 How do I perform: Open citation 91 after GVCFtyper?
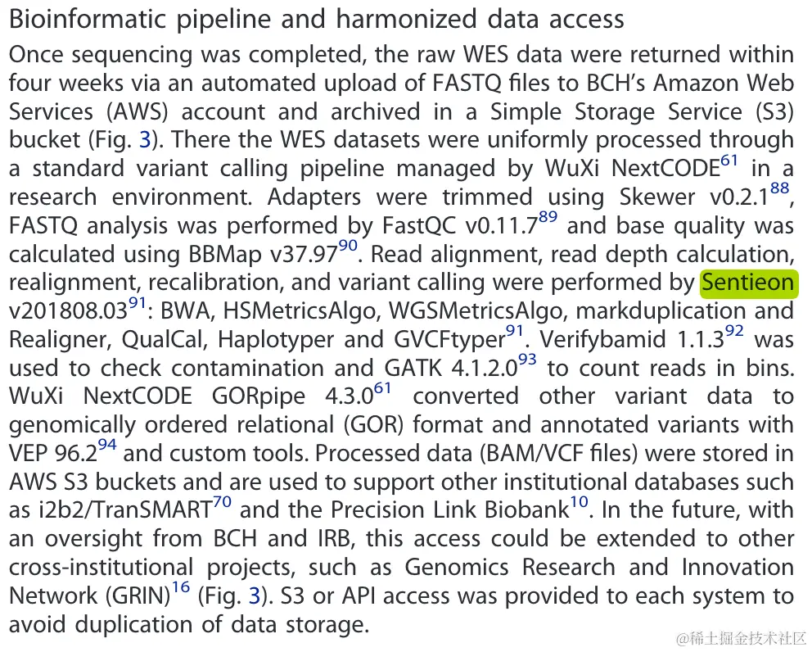515,331
